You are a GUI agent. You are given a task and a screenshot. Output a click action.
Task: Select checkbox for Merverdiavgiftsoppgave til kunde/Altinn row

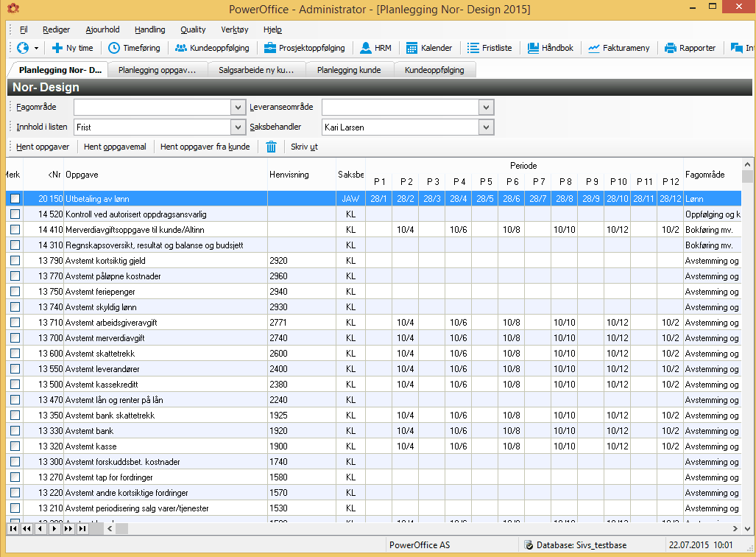(15, 229)
